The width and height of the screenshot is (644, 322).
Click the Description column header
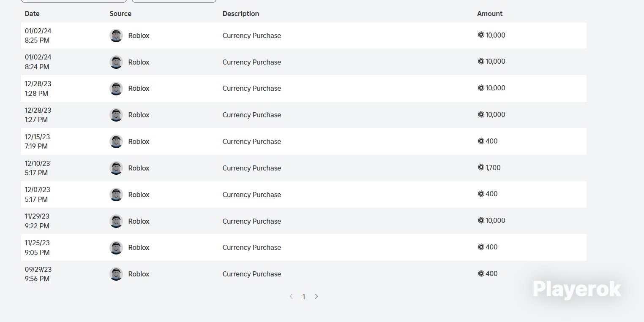pyautogui.click(x=241, y=14)
